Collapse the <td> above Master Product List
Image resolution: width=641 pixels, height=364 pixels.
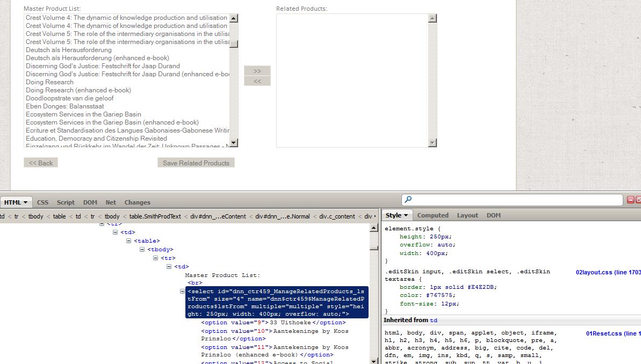tap(169, 266)
